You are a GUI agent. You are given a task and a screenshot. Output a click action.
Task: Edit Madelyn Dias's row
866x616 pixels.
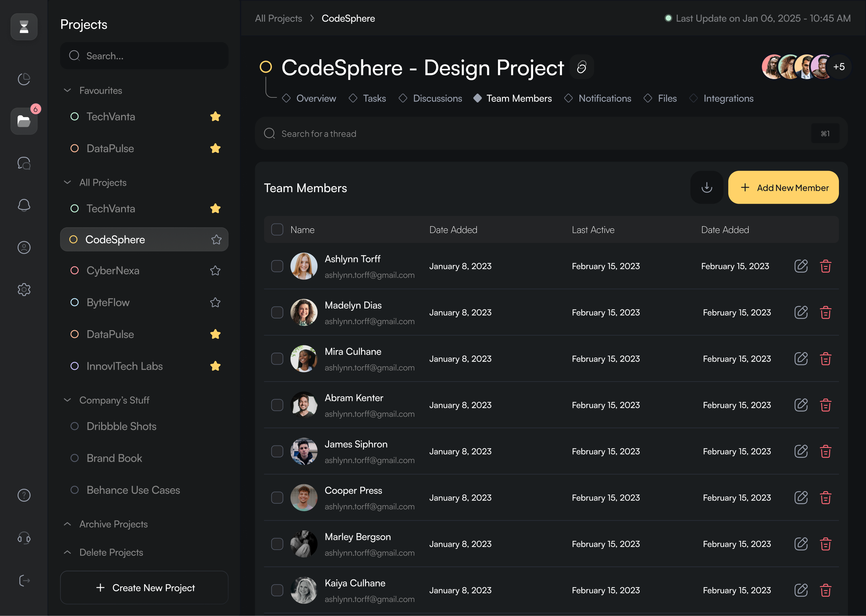801,313
